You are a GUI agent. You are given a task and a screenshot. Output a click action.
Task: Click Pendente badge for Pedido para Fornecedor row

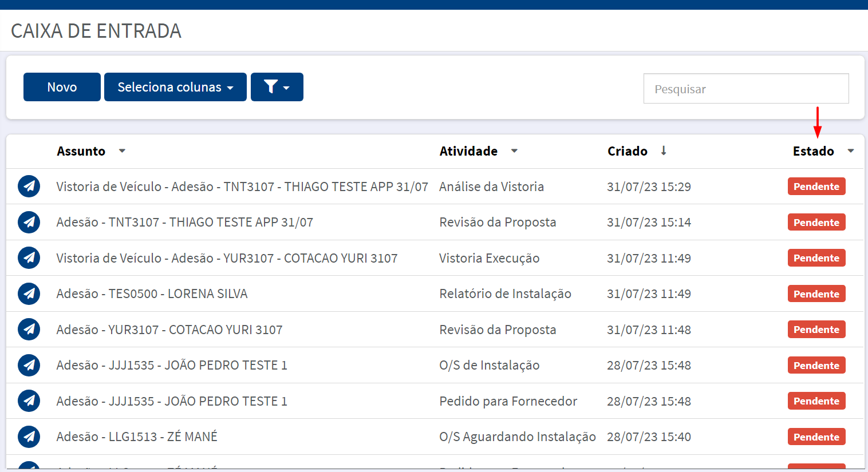tap(816, 401)
